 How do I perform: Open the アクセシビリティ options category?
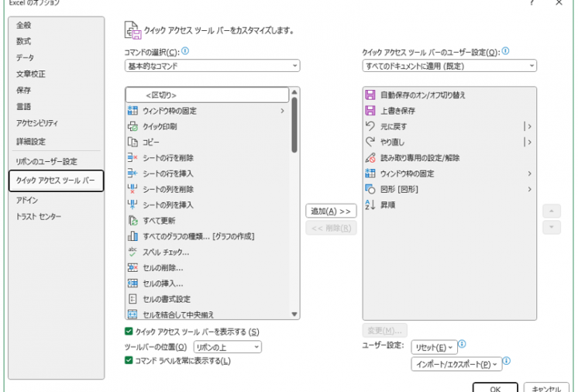click(37, 122)
